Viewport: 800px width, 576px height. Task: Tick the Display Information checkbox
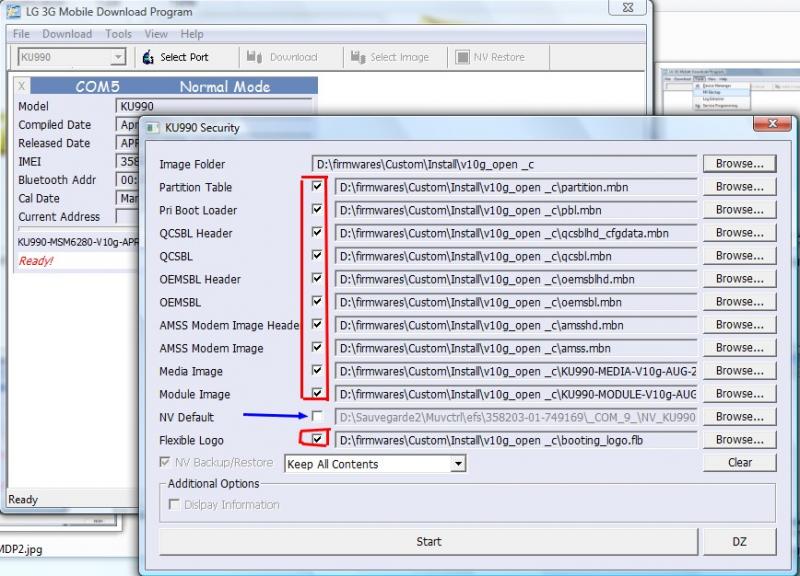point(174,505)
